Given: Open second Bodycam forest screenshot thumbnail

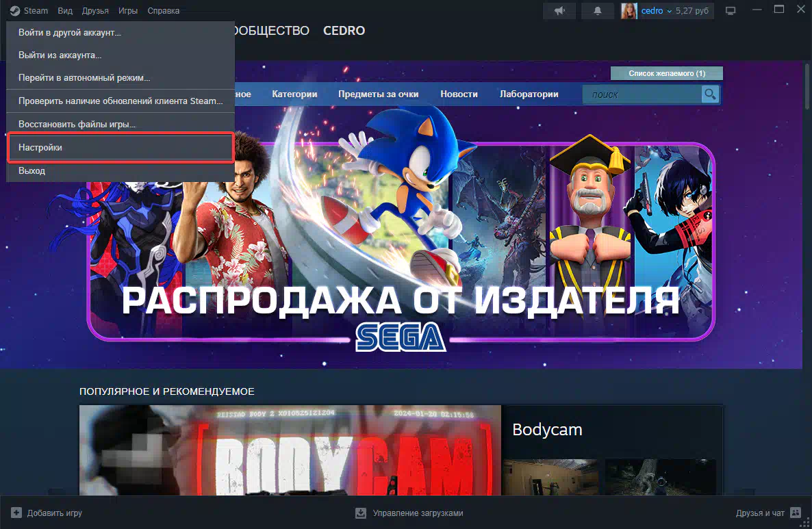Looking at the screenshot, I should tap(661, 477).
